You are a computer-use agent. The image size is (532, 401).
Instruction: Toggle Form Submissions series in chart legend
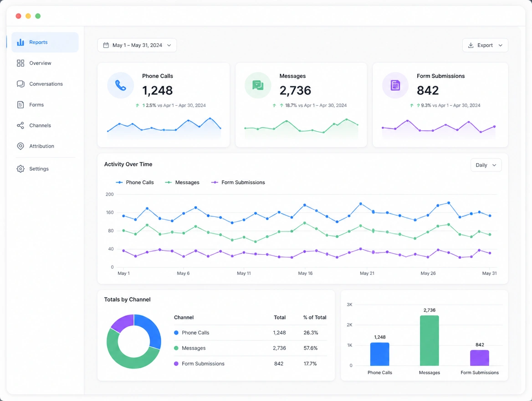pyautogui.click(x=238, y=182)
